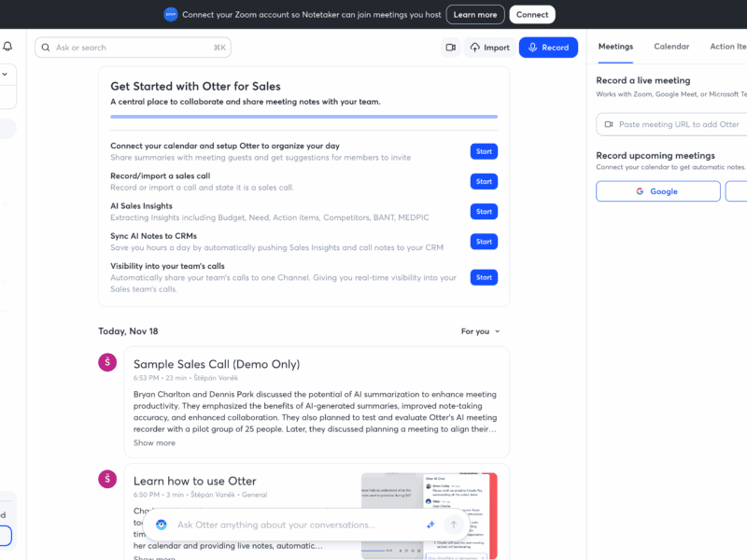
Task: Click the Otter chat avatar icon
Action: pyautogui.click(x=161, y=525)
